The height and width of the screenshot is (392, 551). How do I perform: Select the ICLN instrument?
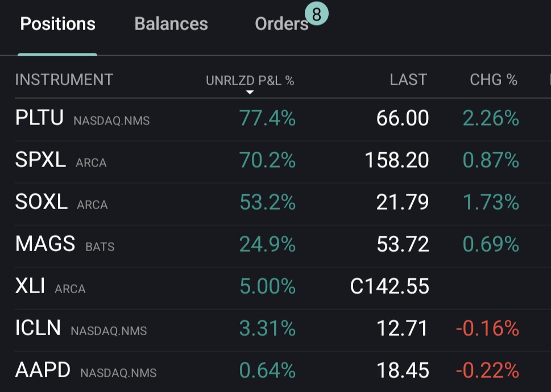38,328
